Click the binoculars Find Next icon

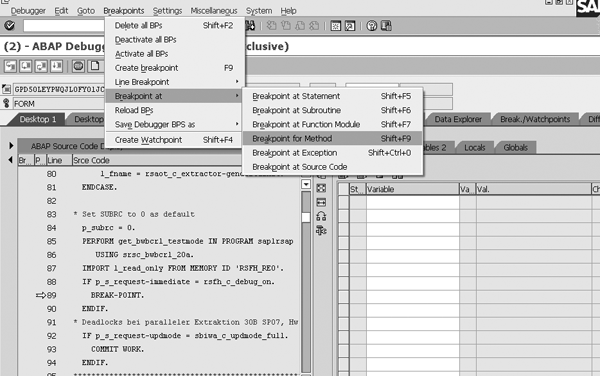click(250, 26)
